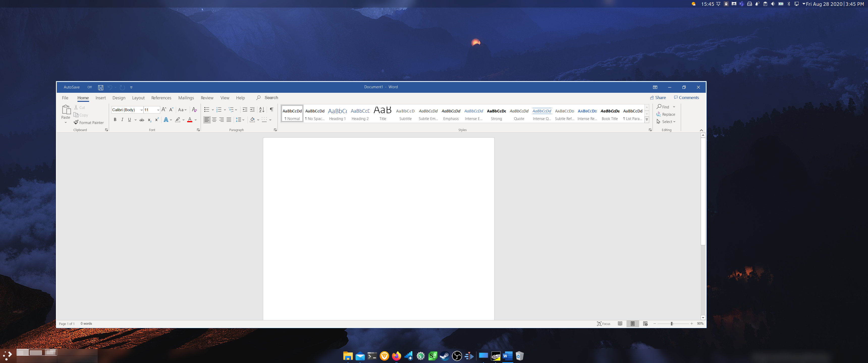This screenshot has width=868, height=363.
Task: Open the Review ribbon tab
Action: [x=207, y=98]
